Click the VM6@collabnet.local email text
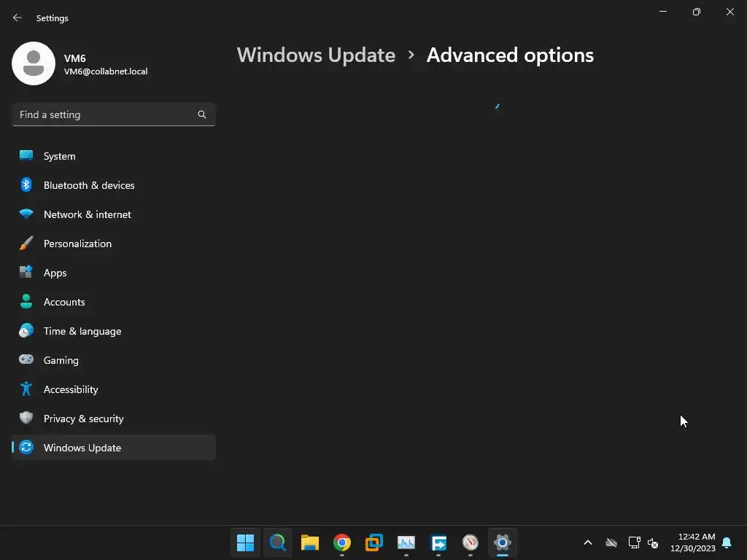The width and height of the screenshot is (747, 560). pyautogui.click(x=106, y=71)
